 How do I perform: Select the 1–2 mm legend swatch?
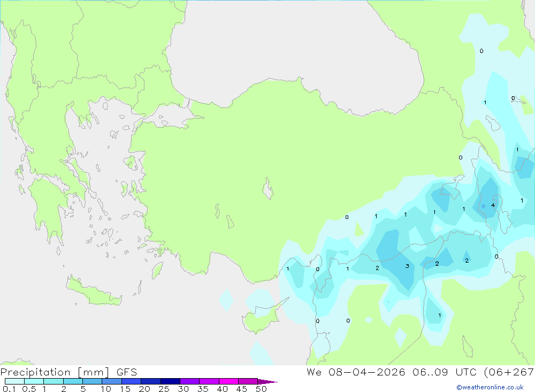point(53,381)
